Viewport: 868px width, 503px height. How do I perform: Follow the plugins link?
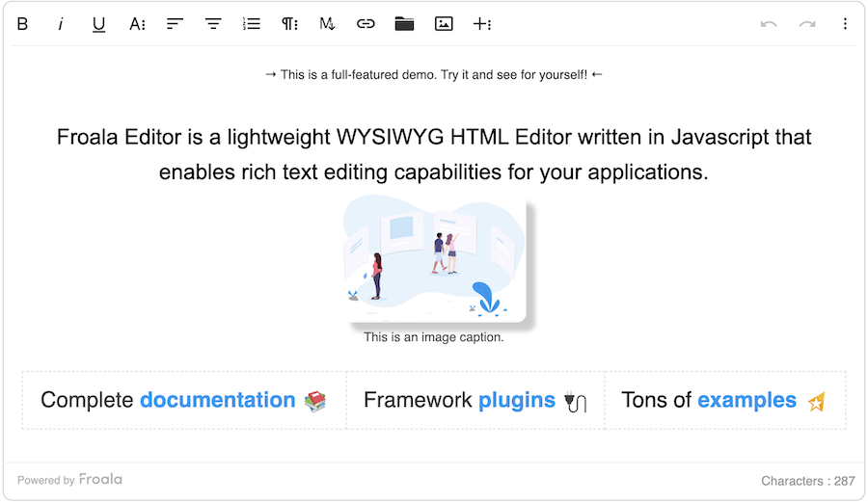(517, 400)
